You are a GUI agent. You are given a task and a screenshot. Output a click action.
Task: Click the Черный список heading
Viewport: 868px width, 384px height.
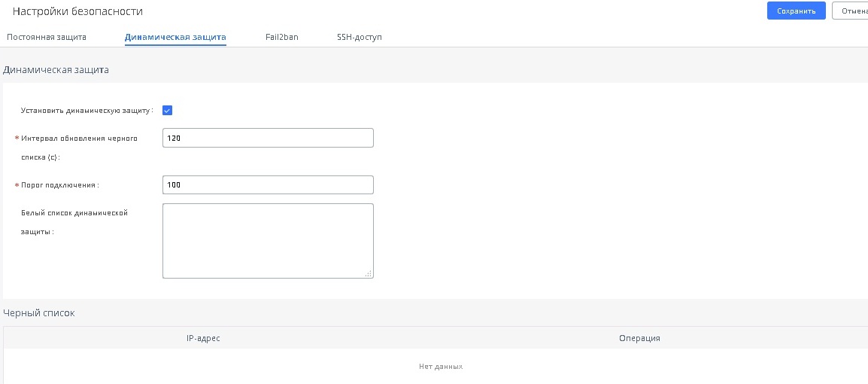[x=39, y=313]
